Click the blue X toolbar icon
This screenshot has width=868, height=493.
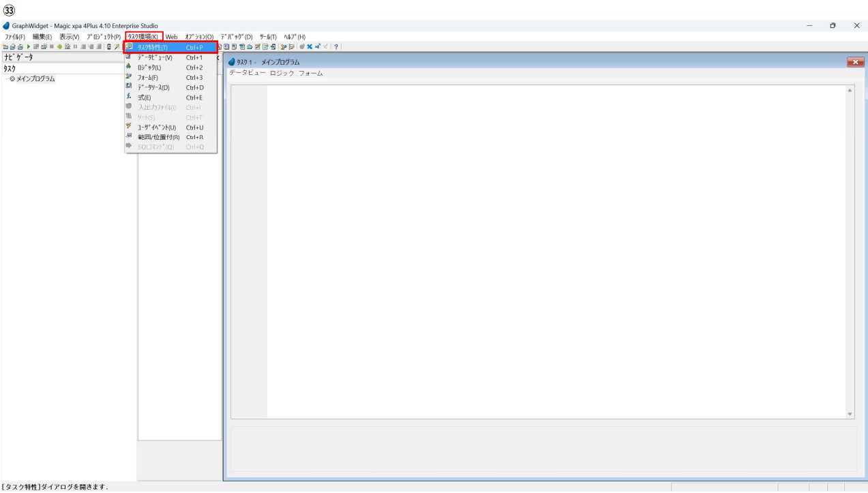pyautogui.click(x=311, y=46)
